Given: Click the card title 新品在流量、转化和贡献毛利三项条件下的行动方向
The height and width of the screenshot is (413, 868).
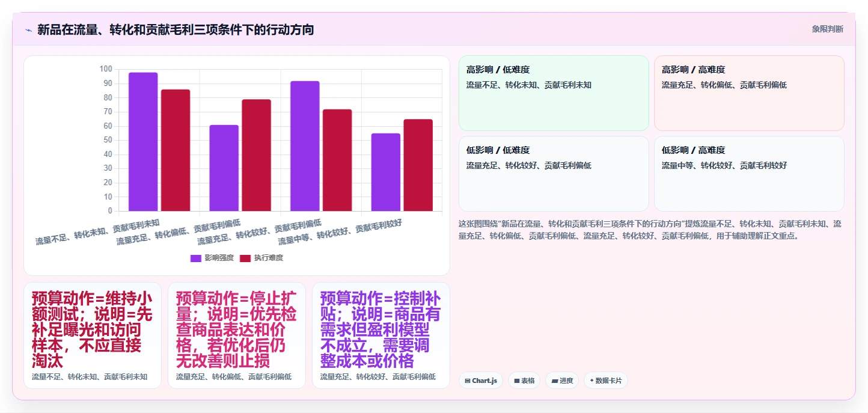Looking at the screenshot, I should coord(176,30).
